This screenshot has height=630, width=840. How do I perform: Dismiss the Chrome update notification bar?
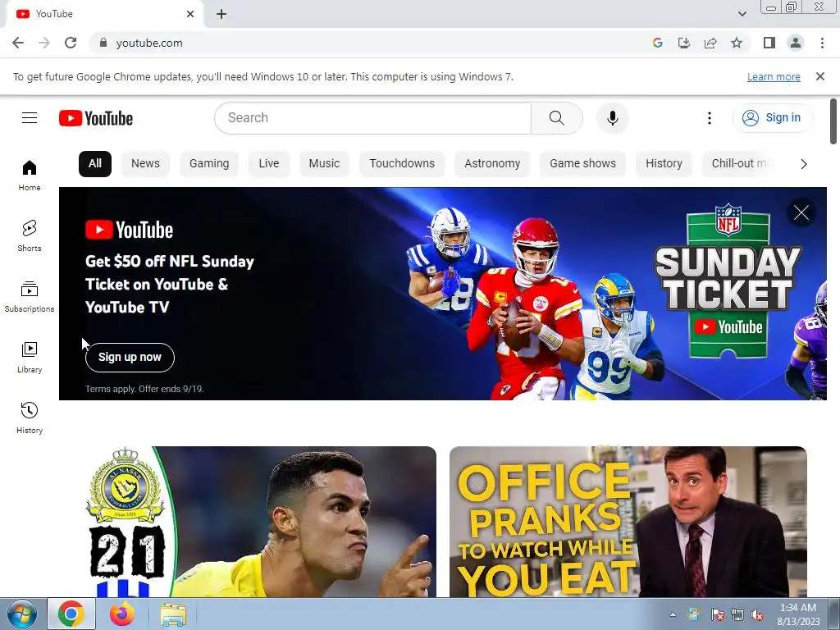(820, 76)
